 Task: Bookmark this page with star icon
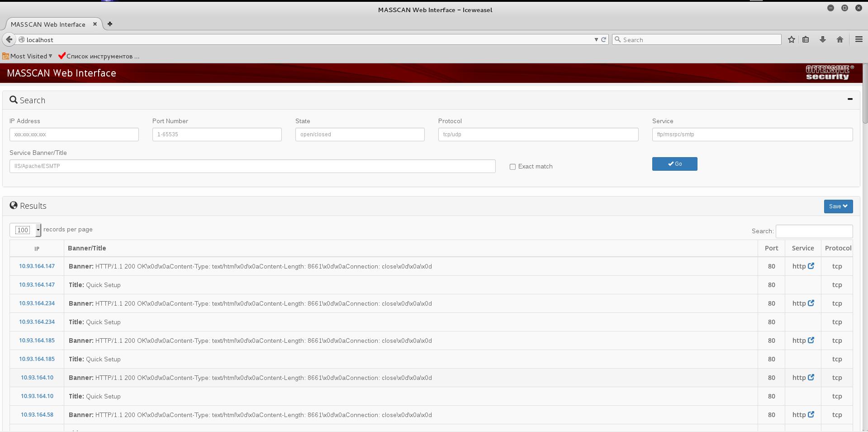click(791, 40)
